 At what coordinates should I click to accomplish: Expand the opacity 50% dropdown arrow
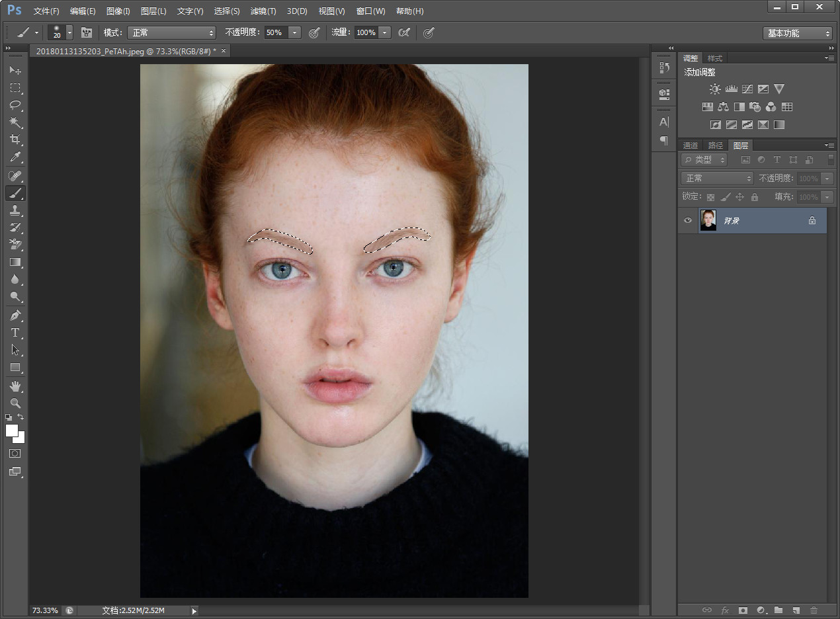point(295,32)
